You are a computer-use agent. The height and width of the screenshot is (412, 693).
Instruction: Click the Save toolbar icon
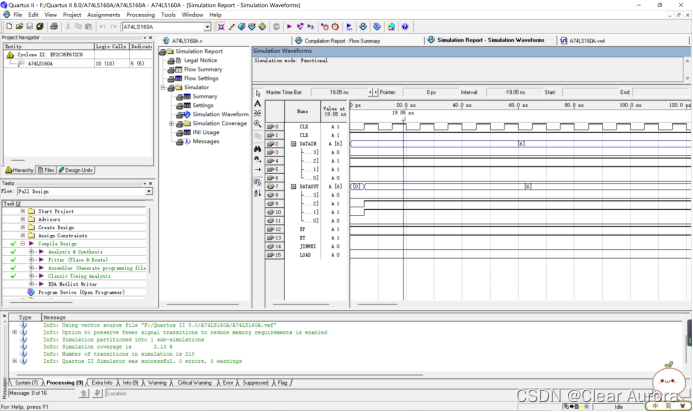click(30, 27)
